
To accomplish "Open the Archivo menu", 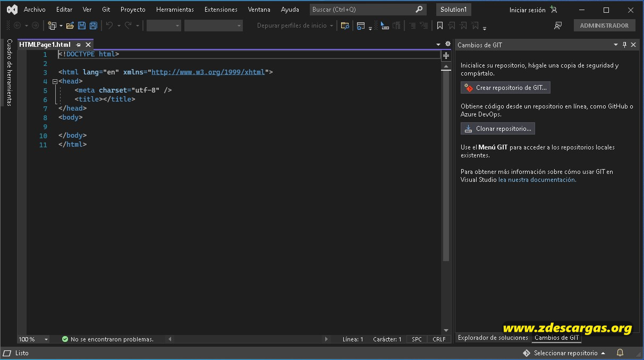I will click(x=35, y=10).
